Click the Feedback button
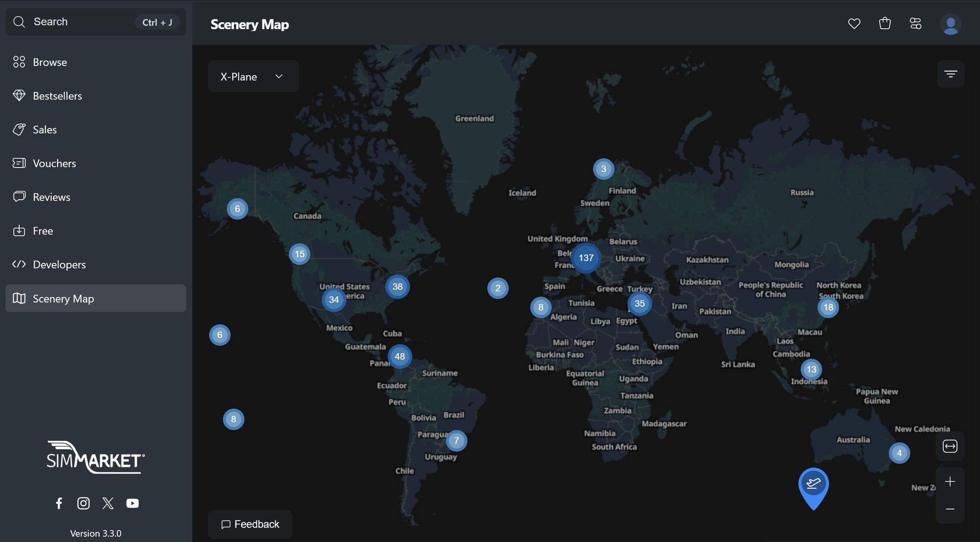This screenshot has width=980, height=542. (250, 524)
